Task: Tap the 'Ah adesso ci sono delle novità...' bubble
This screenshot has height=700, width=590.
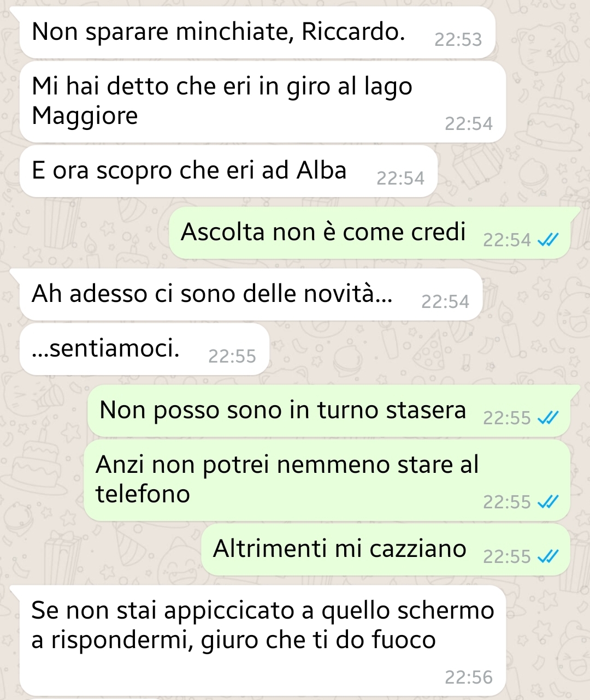Action: tap(251, 294)
